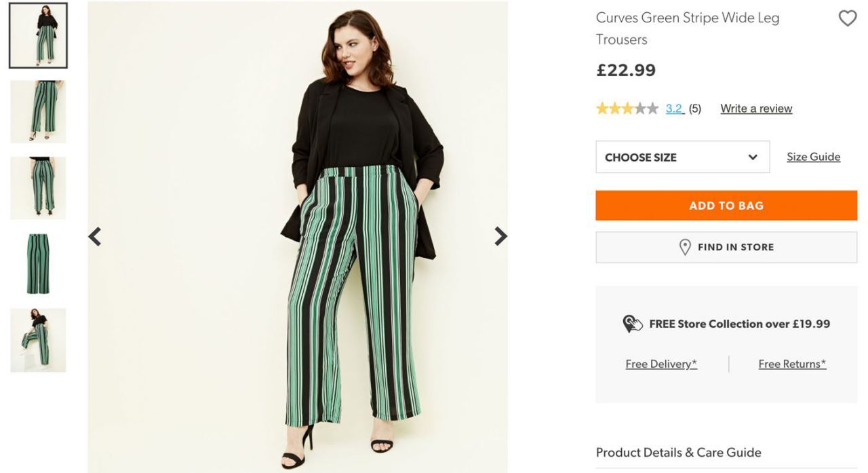
Task: Click the Find in Store button
Action: 726,247
